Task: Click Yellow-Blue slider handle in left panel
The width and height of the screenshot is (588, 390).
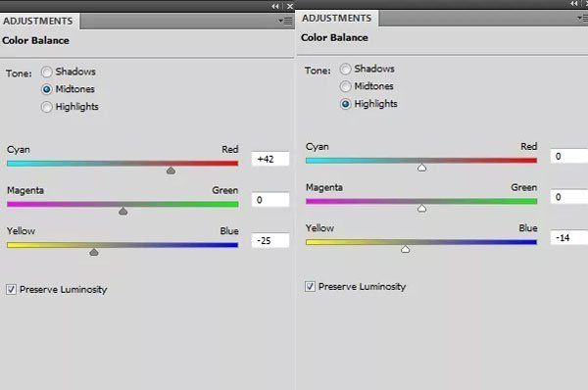Action: pos(94,252)
